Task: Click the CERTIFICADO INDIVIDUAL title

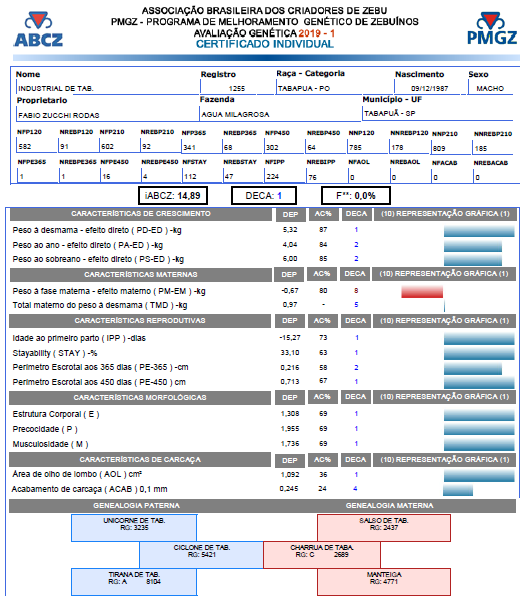Action: 265,44
